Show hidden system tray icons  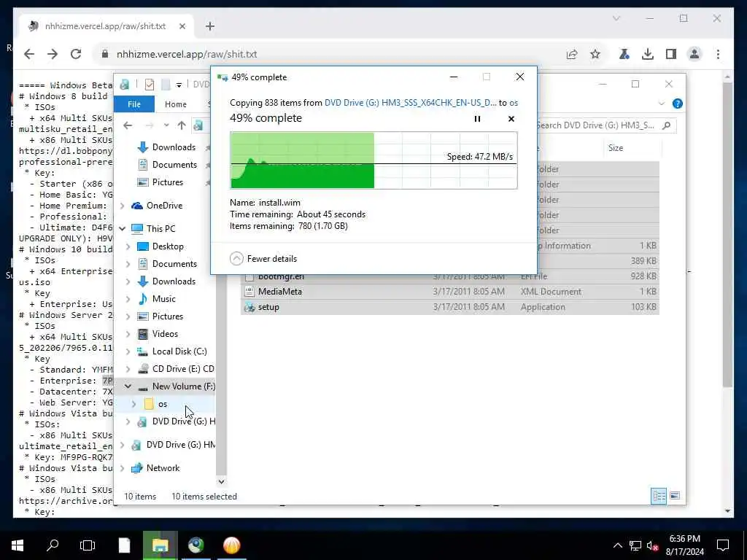617,545
